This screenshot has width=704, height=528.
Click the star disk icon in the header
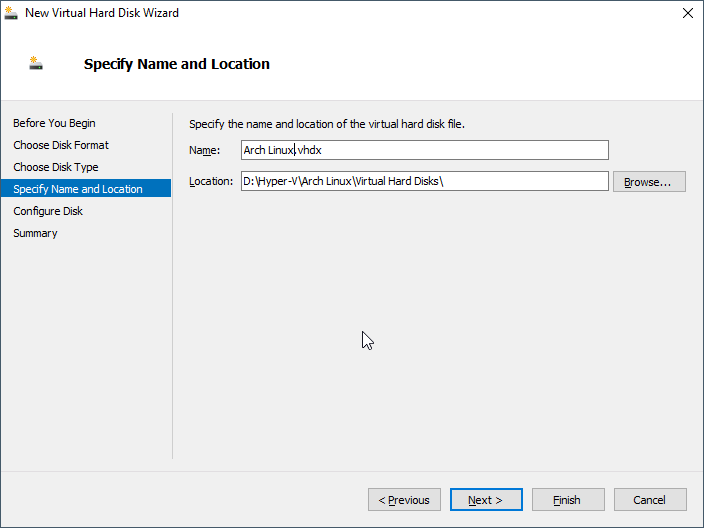[37, 63]
